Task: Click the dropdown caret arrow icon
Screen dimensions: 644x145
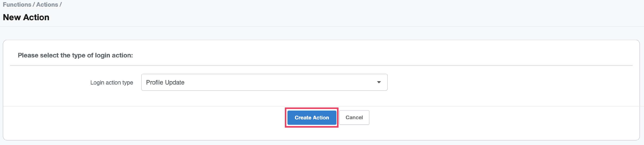Action: click(x=379, y=82)
